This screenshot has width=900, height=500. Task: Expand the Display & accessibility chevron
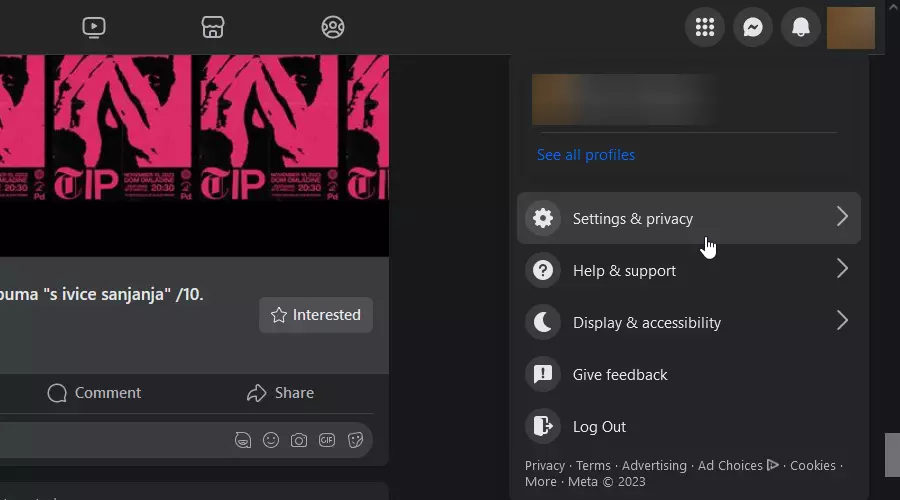(x=842, y=321)
